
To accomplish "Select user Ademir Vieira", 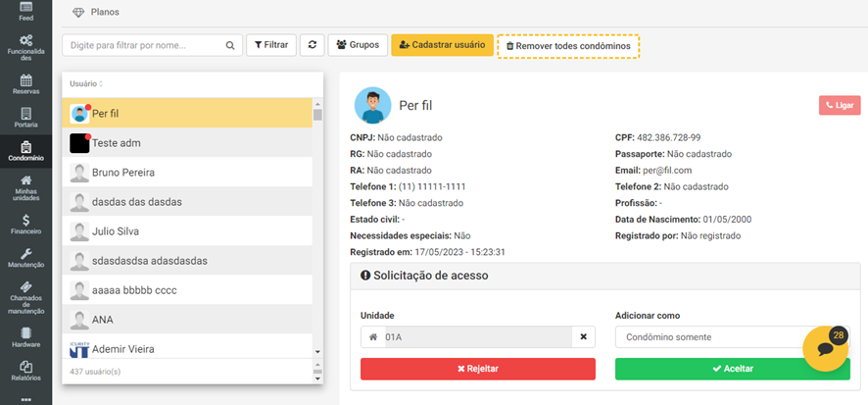I will click(x=187, y=348).
